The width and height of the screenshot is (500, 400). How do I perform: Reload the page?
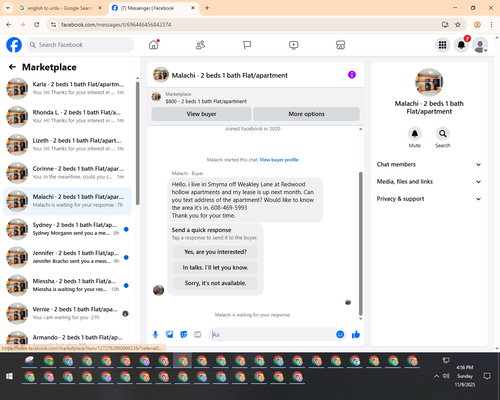[x=37, y=25]
